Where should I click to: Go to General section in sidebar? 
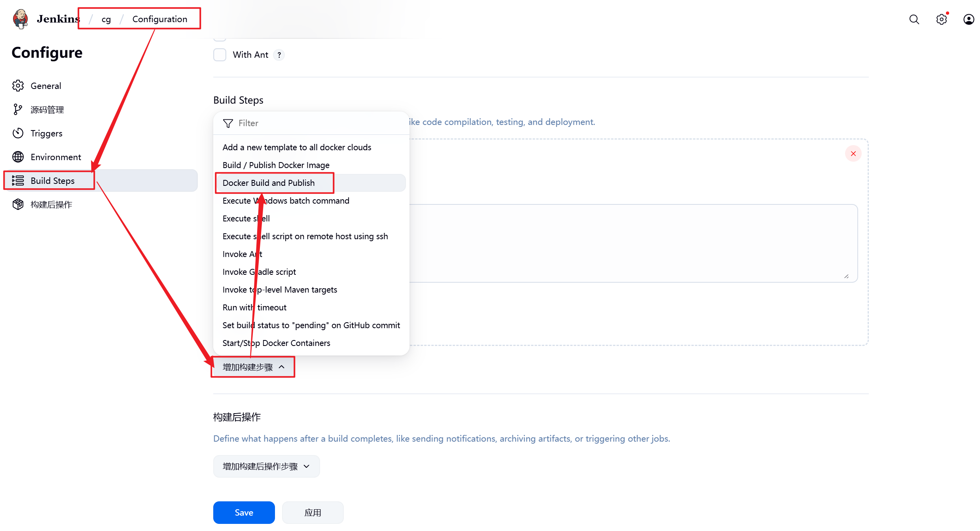click(45, 86)
